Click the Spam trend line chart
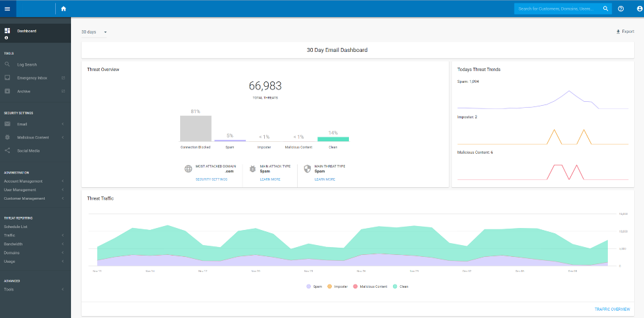Image resolution: width=644 pixels, height=318 pixels. click(543, 100)
